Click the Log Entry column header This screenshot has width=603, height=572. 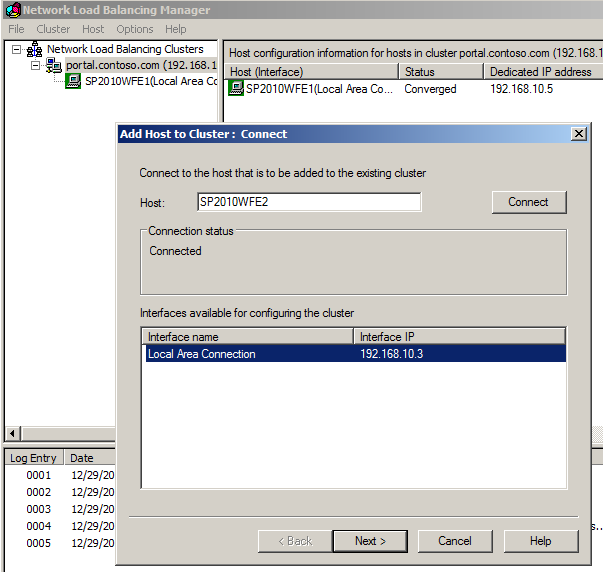(x=34, y=458)
